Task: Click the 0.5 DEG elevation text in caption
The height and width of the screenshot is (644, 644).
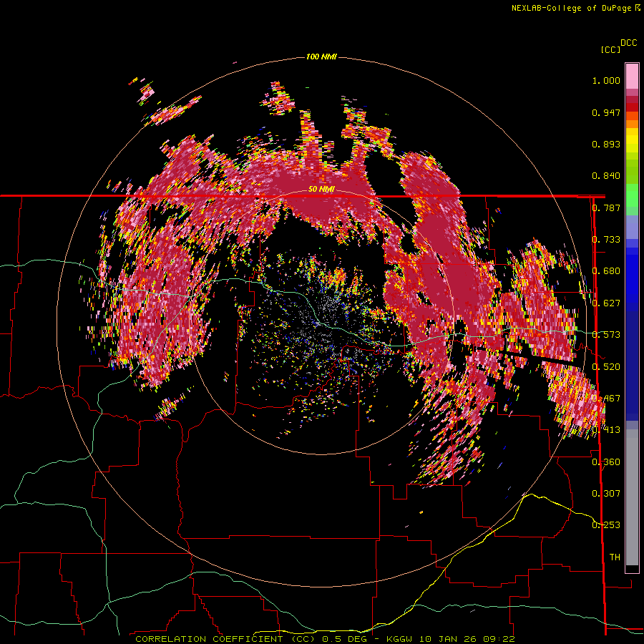Action: (x=344, y=639)
